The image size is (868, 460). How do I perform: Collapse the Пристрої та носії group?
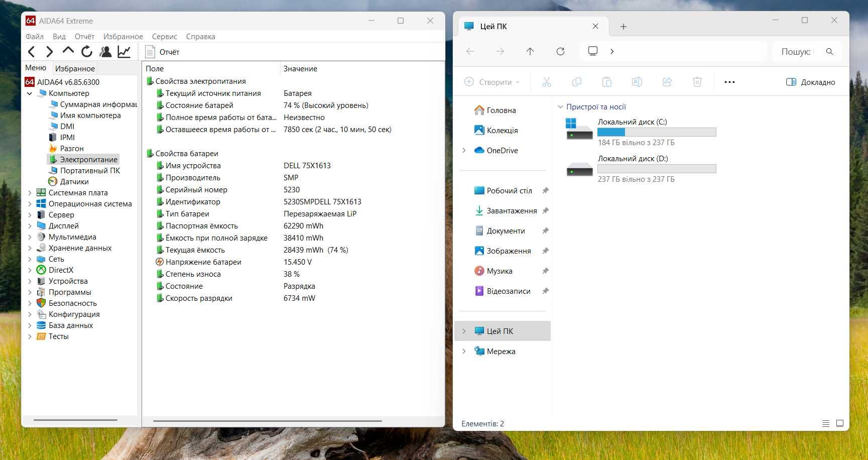point(560,107)
